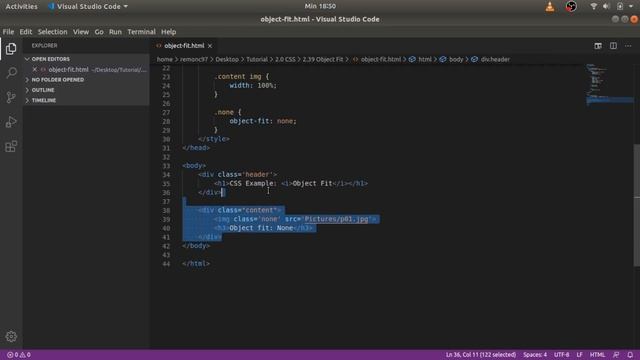Click the code minimap preview

609,84
